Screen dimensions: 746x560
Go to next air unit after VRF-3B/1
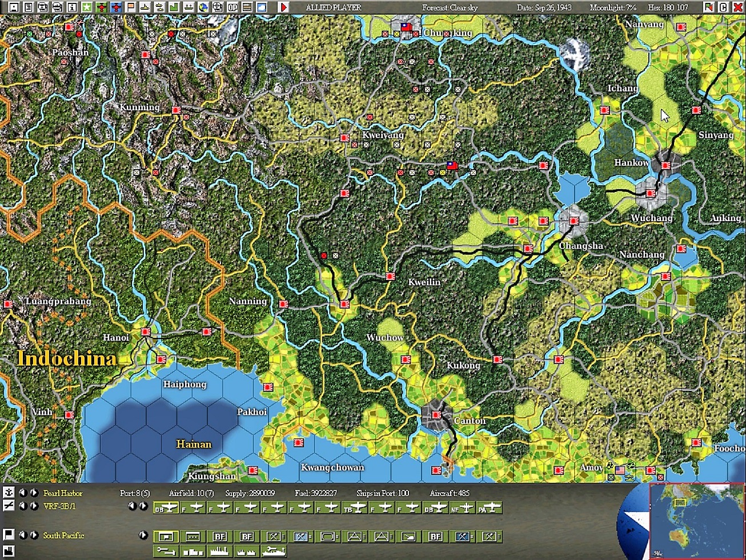coord(34,506)
